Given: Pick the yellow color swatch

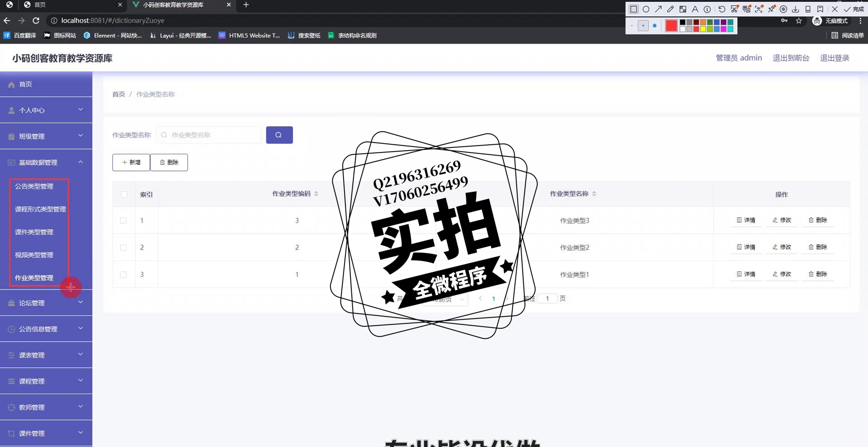Looking at the screenshot, I should pyautogui.click(x=703, y=29).
